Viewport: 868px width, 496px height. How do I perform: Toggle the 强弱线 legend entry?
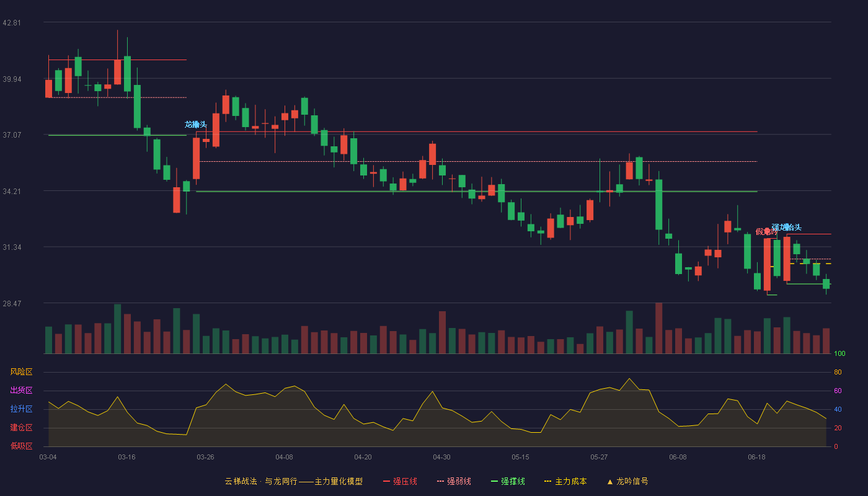point(454,481)
